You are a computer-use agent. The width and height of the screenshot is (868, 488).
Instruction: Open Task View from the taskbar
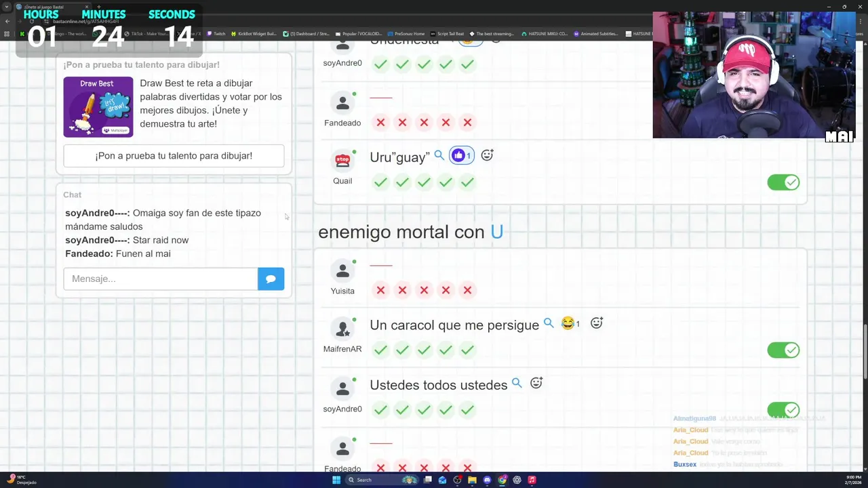pyautogui.click(x=427, y=480)
